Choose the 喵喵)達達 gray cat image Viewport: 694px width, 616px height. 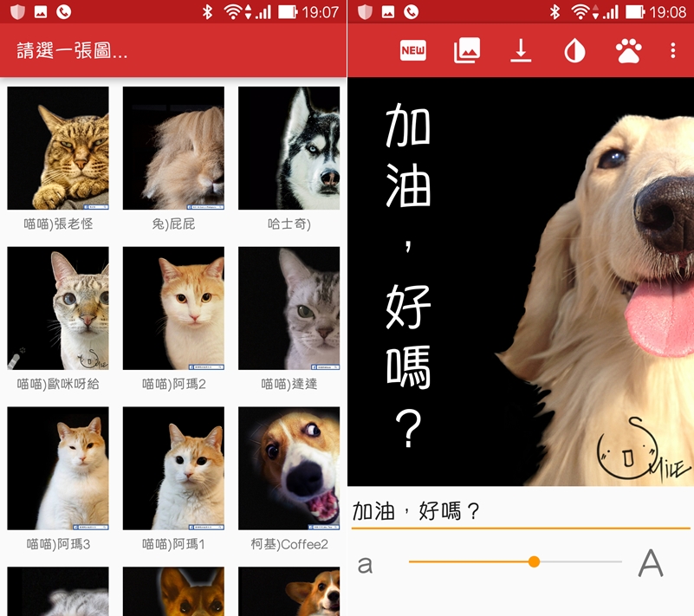[x=289, y=308]
